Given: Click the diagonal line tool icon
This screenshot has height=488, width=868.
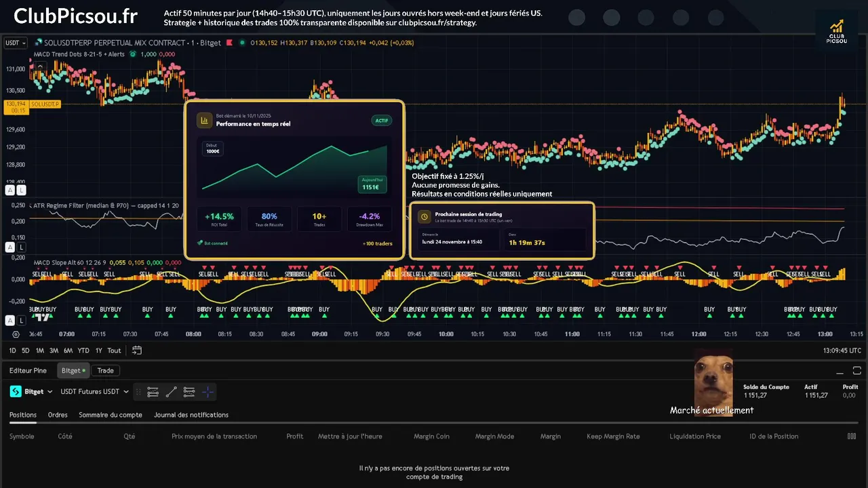Looking at the screenshot, I should (172, 392).
